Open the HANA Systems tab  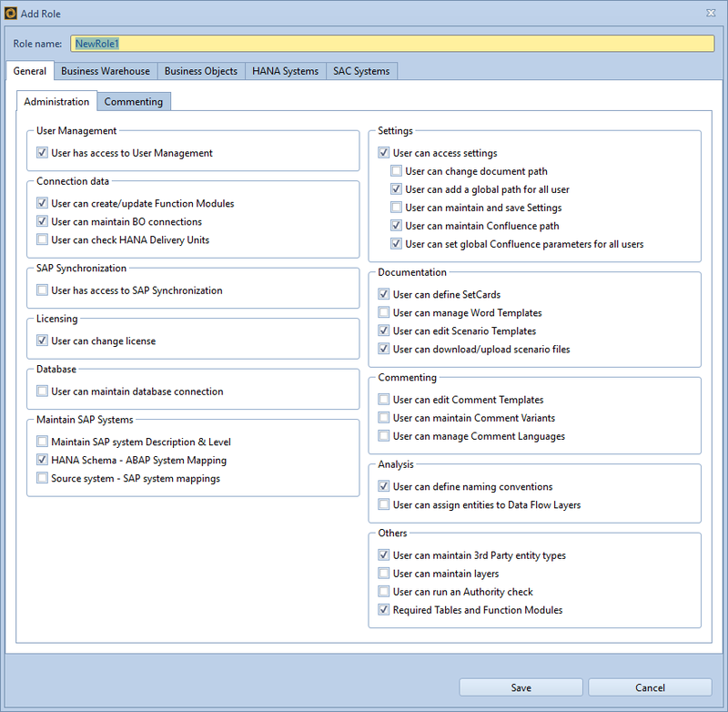[x=285, y=70]
